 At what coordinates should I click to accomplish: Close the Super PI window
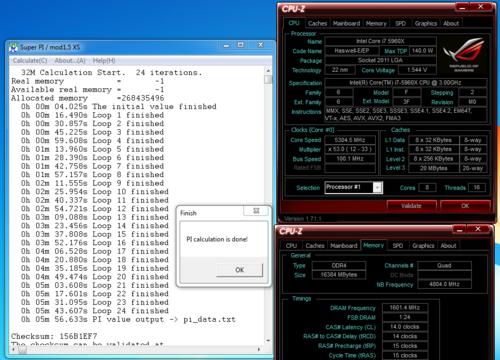[260, 45]
